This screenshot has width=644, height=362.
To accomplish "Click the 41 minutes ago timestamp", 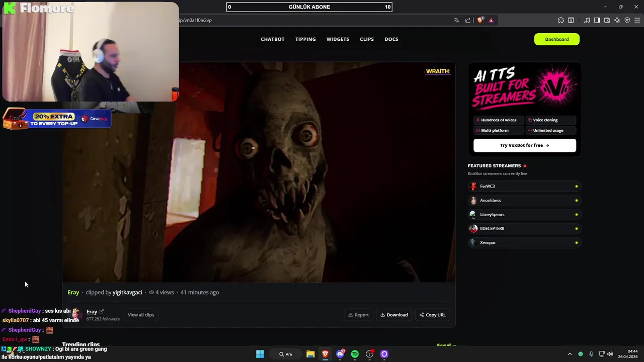I will pyautogui.click(x=200, y=292).
